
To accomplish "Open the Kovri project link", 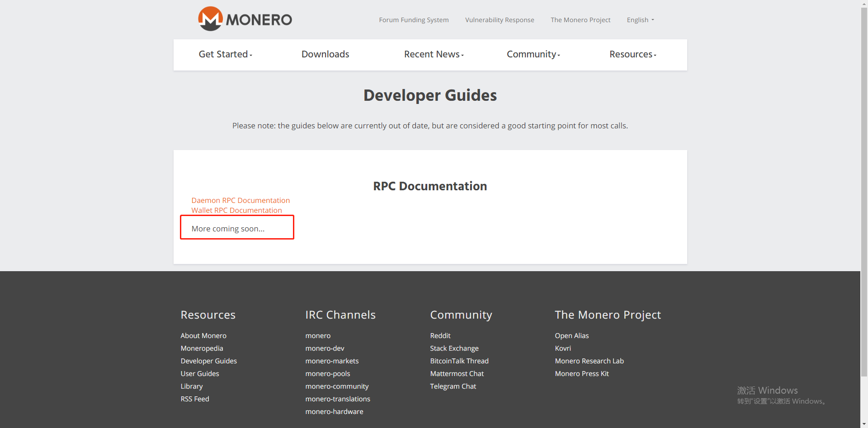I will click(563, 348).
